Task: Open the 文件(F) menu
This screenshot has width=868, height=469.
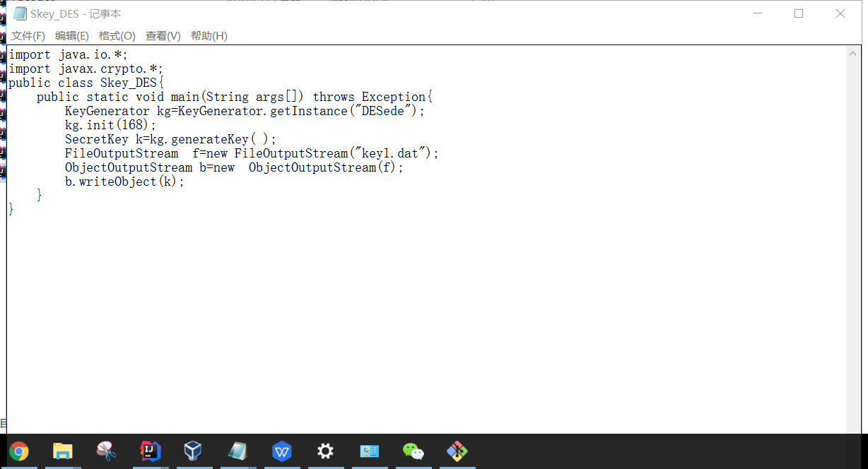Action: [28, 36]
